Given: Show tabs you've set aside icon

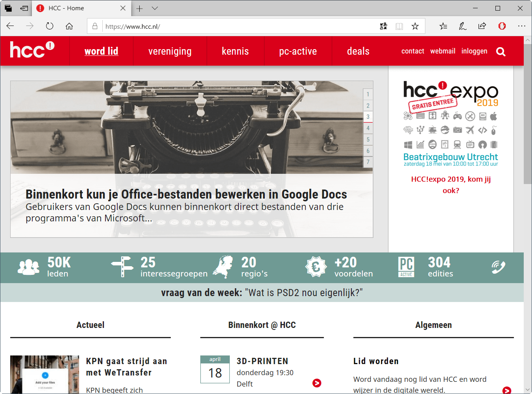Looking at the screenshot, I should coord(8,8).
